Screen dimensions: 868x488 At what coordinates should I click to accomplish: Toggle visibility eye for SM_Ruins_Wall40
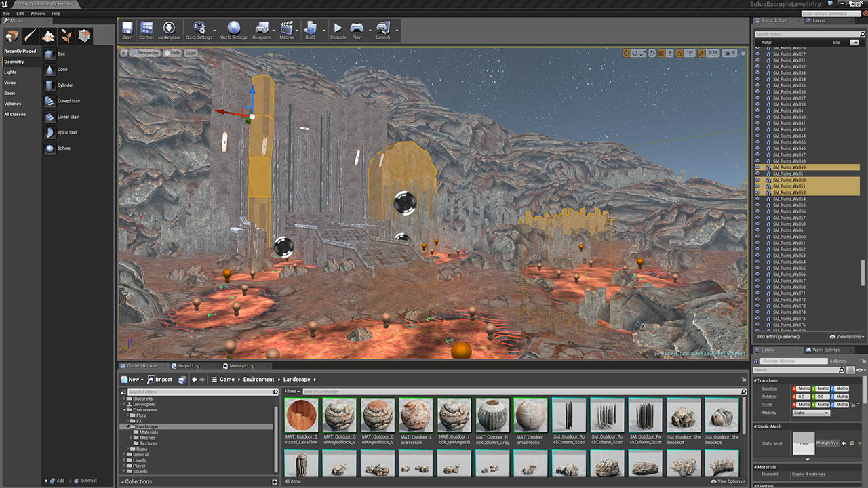point(758,117)
